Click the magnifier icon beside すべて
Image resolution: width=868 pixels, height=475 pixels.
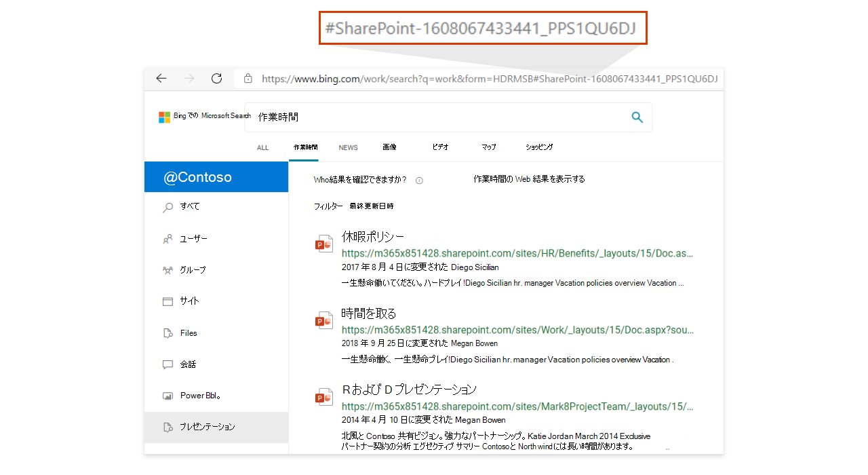pyautogui.click(x=168, y=208)
